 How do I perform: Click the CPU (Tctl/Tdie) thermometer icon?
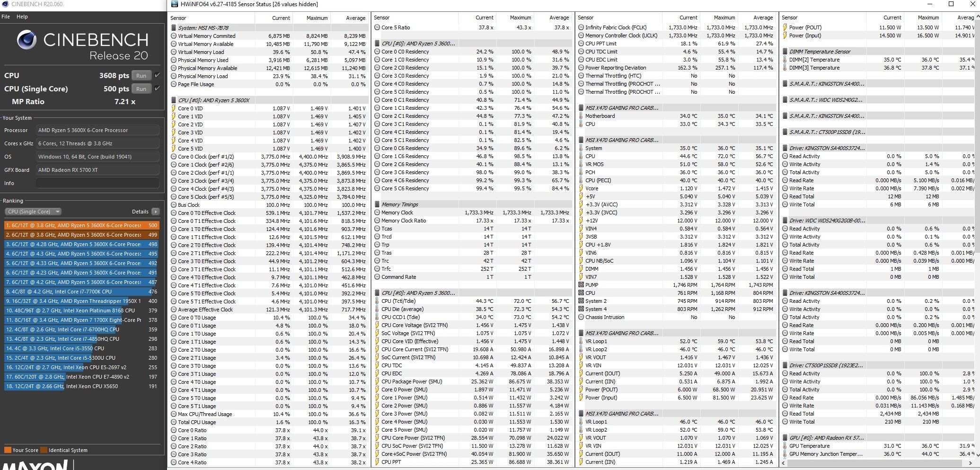377,301
